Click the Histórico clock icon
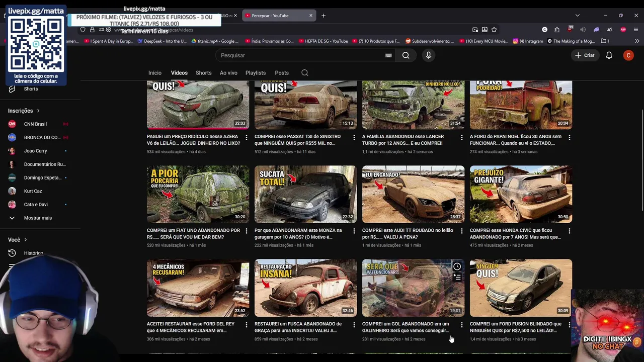This screenshot has height=362, width=644. (x=12, y=253)
